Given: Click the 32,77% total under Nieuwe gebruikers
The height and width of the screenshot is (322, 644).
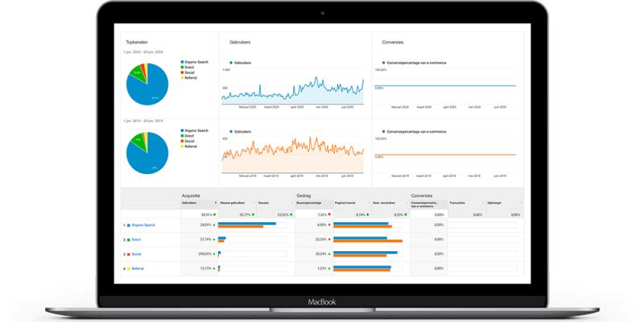Looking at the screenshot, I should click(x=244, y=214).
